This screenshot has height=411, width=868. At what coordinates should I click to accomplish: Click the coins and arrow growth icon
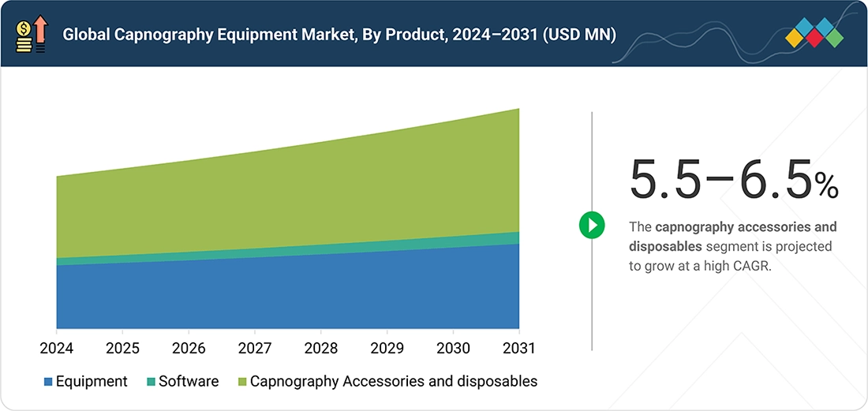click(32, 34)
